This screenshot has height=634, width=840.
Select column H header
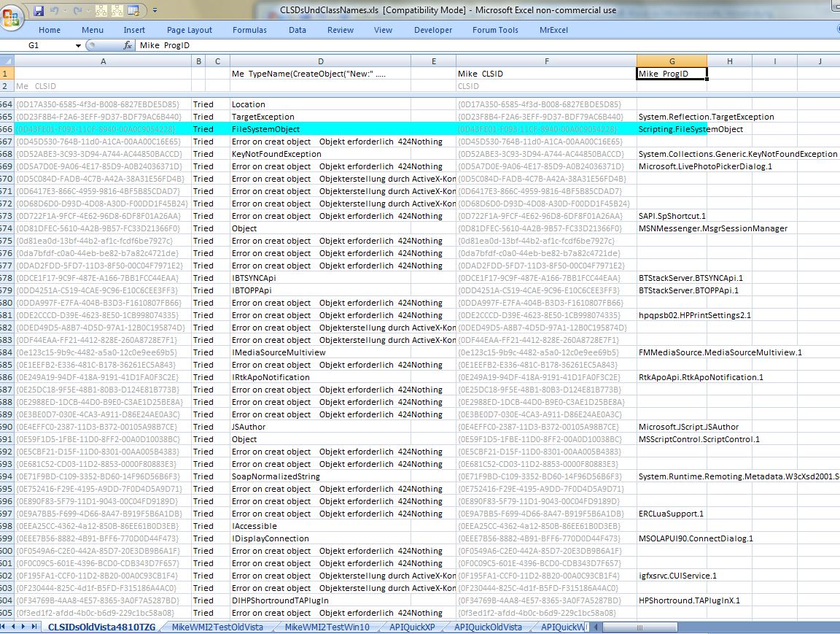(x=730, y=61)
